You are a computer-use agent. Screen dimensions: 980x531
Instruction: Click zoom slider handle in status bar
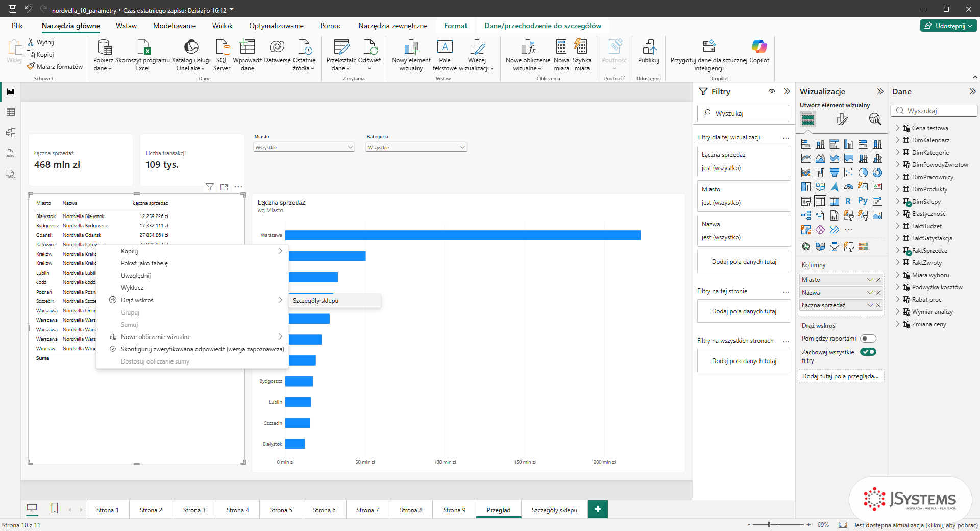[x=769, y=524]
